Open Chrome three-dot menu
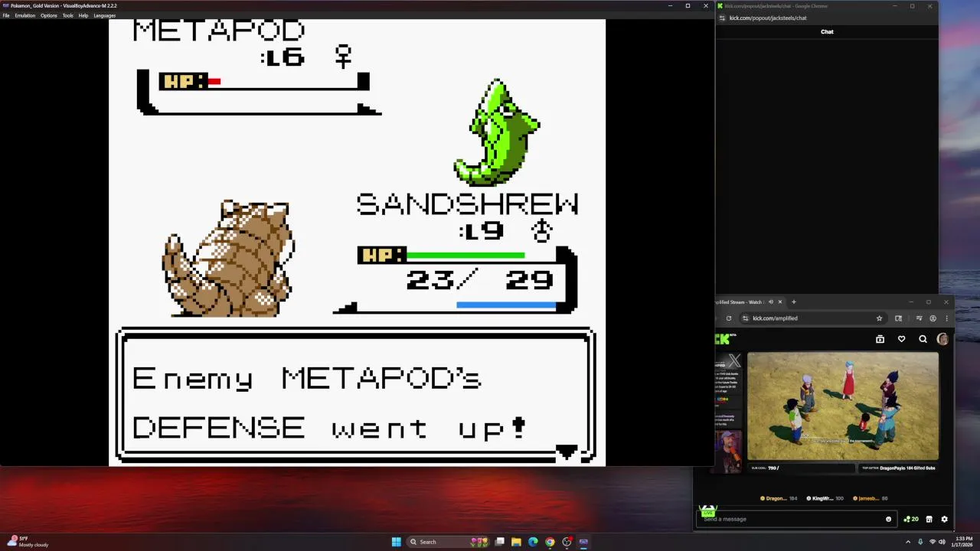This screenshot has width=980, height=551. 946,318
